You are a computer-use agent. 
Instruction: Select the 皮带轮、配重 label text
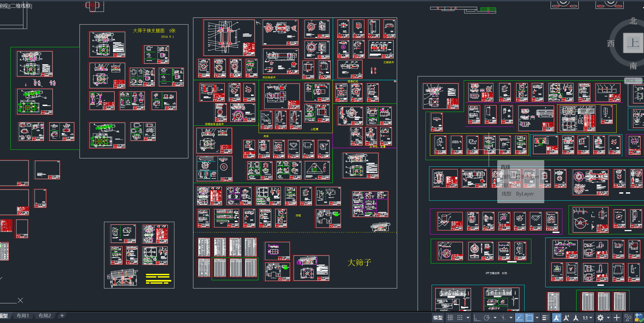point(377,147)
